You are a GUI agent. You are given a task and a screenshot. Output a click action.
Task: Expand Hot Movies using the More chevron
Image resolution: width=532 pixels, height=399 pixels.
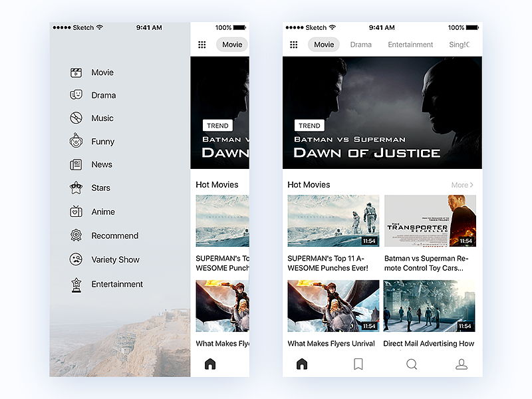(471, 185)
